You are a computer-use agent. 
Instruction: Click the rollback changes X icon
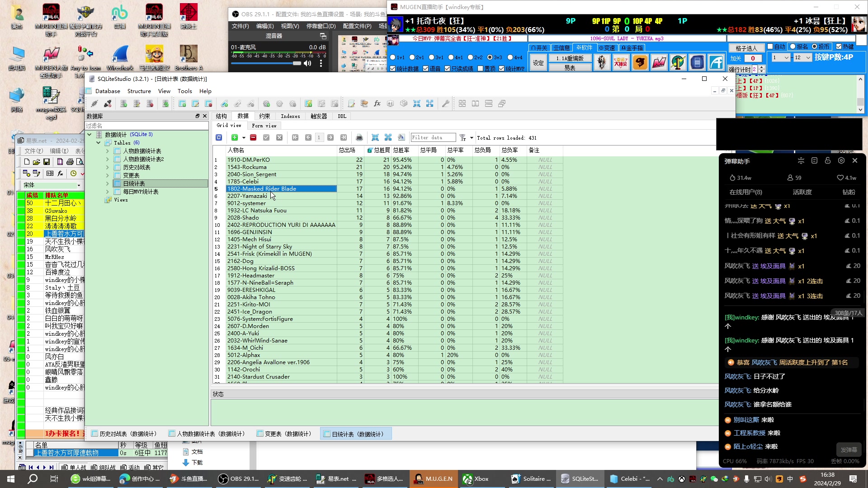point(279,137)
